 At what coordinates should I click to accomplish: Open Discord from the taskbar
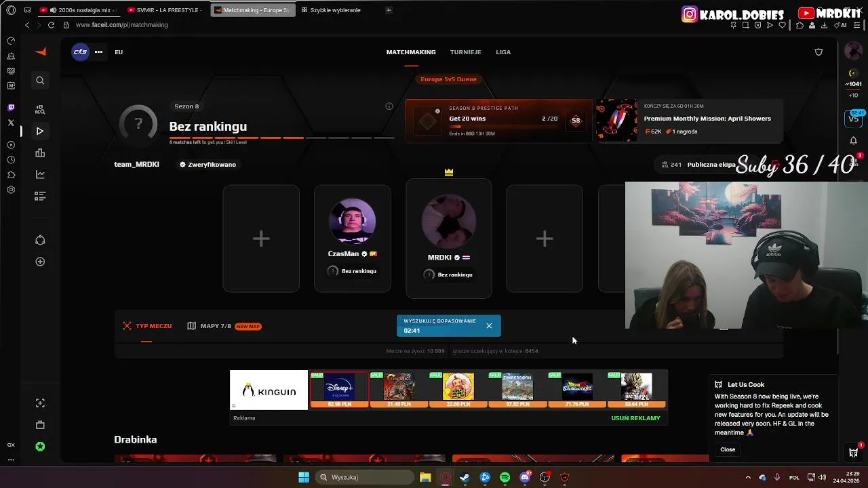click(525, 477)
